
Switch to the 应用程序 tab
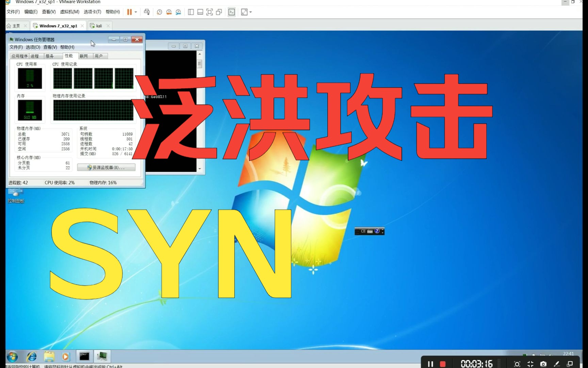(x=19, y=56)
